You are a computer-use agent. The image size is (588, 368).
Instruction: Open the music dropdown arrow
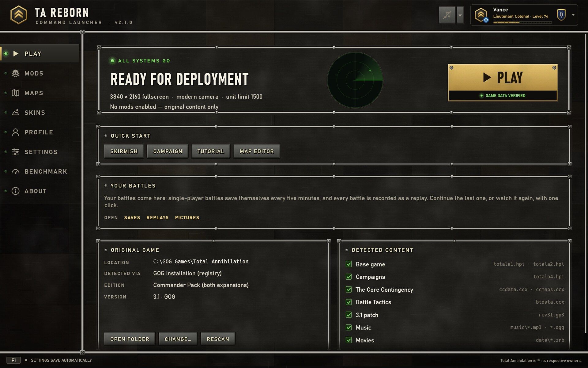pos(460,15)
